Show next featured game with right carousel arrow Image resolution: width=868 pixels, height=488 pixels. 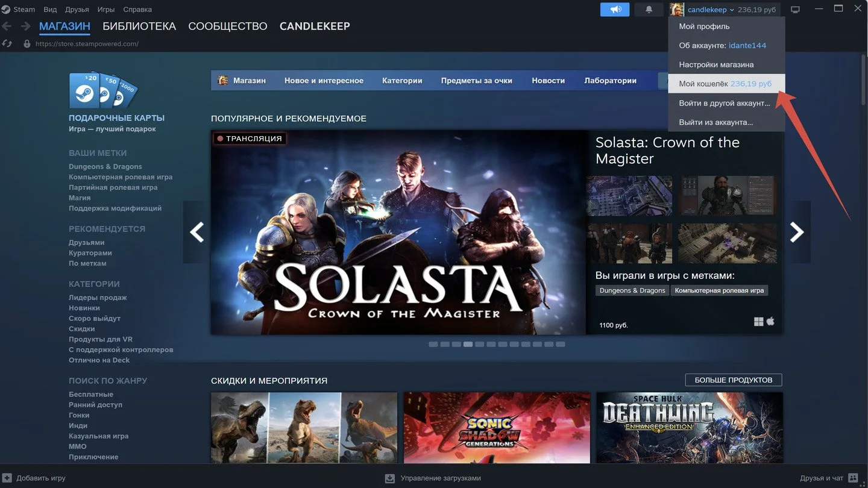[x=797, y=232]
